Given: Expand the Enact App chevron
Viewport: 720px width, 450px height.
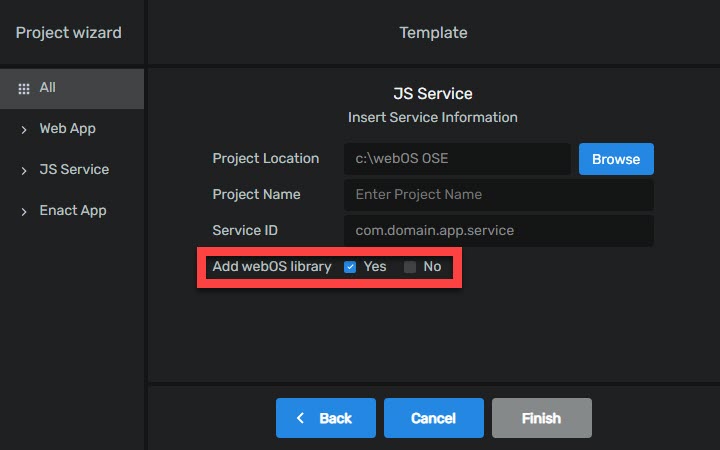Looking at the screenshot, I should point(23,212).
